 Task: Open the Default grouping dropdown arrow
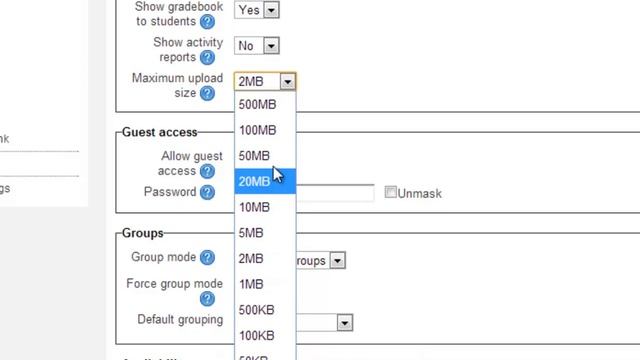coord(344,323)
